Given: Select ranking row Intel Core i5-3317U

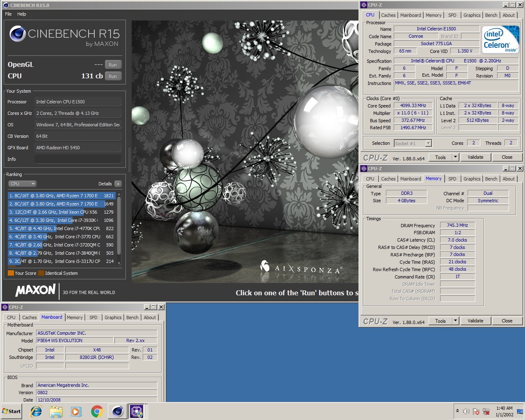Looking at the screenshot, I should [62, 261].
